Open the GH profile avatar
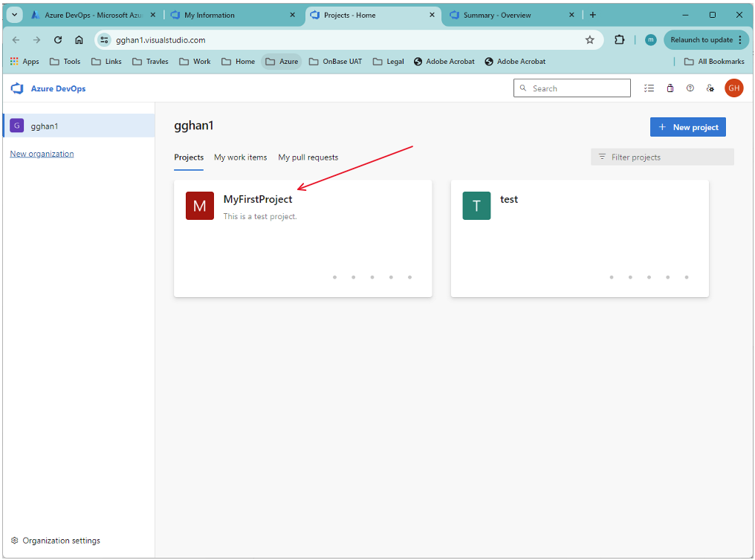The height and width of the screenshot is (560, 755). (x=733, y=88)
